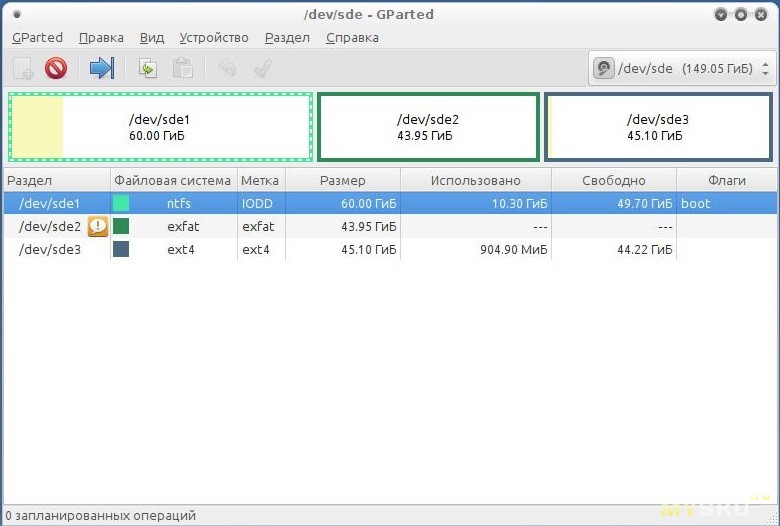Sort by the Свободно column header

pyautogui.click(x=614, y=180)
